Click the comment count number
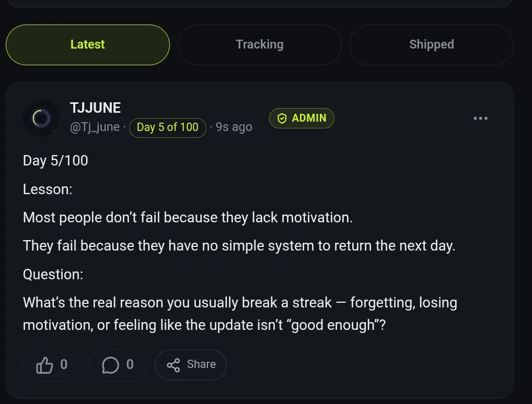This screenshot has height=404, width=532. (x=130, y=364)
